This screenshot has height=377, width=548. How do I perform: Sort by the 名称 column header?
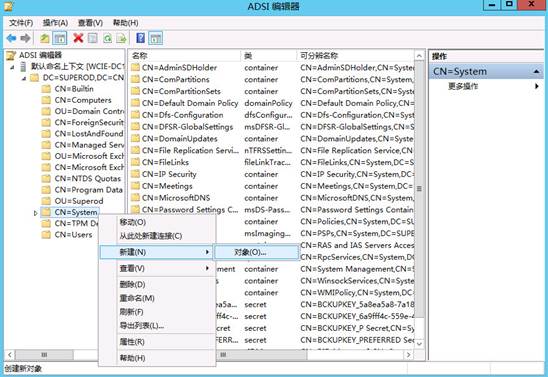point(185,56)
